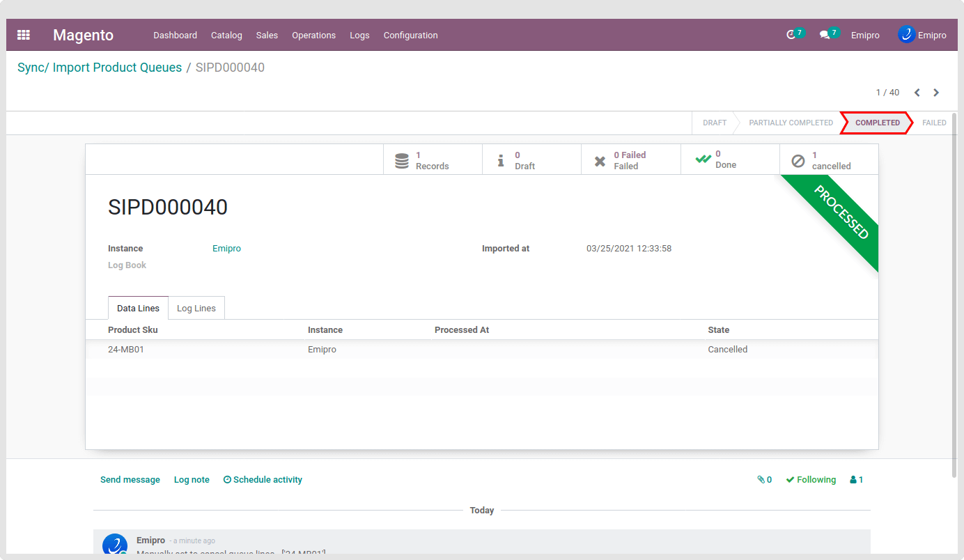964x560 pixels.
Task: Open the Emipro instance link
Action: point(226,249)
